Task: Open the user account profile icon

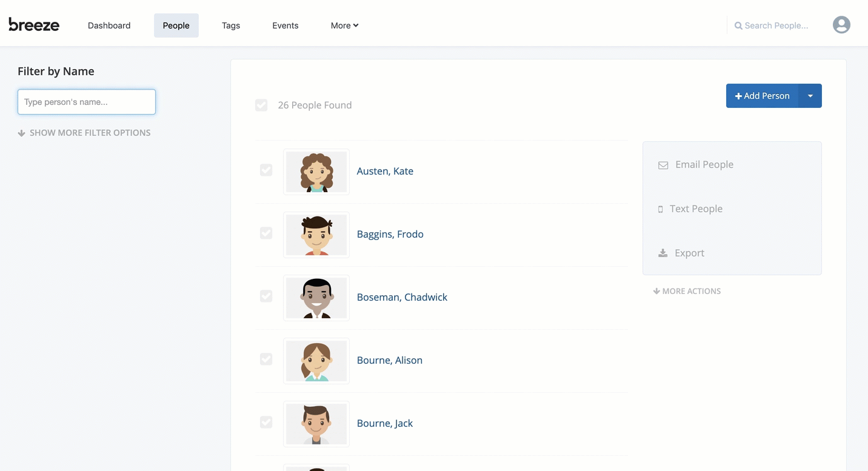Action: [x=841, y=25]
